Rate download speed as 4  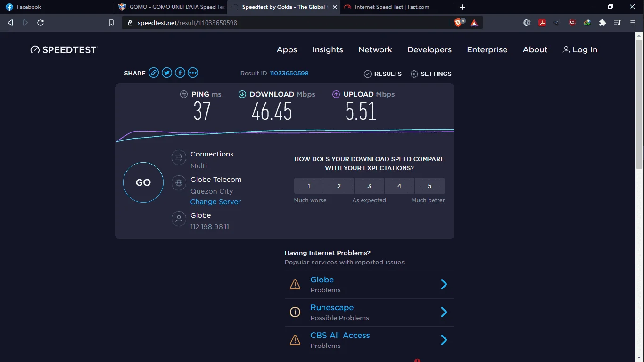pyautogui.click(x=399, y=186)
